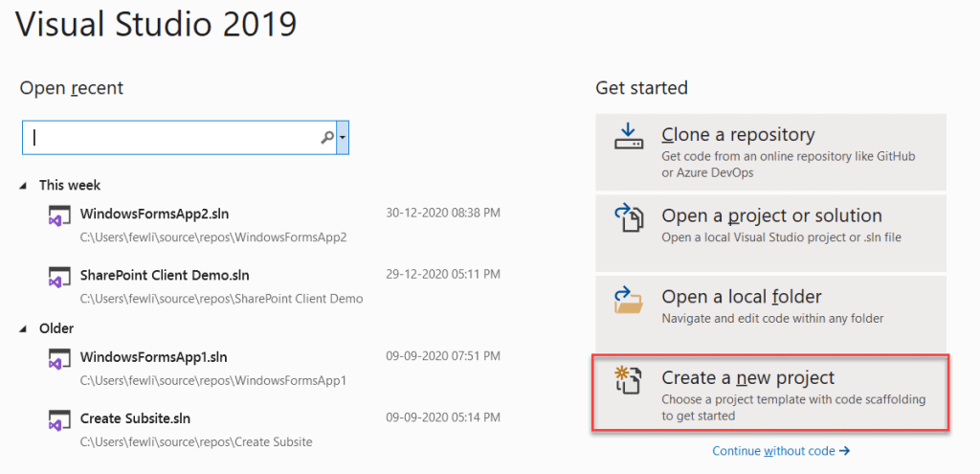This screenshot has height=474, width=980.
Task: Click the WindowsFormsApp1.sln solution icon
Action: [x=59, y=359]
